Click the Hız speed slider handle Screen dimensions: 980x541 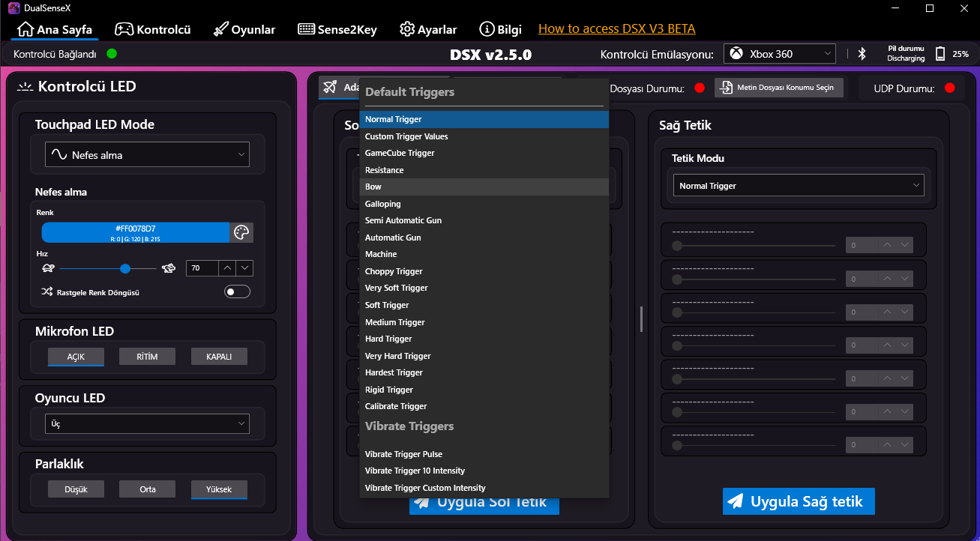125,268
